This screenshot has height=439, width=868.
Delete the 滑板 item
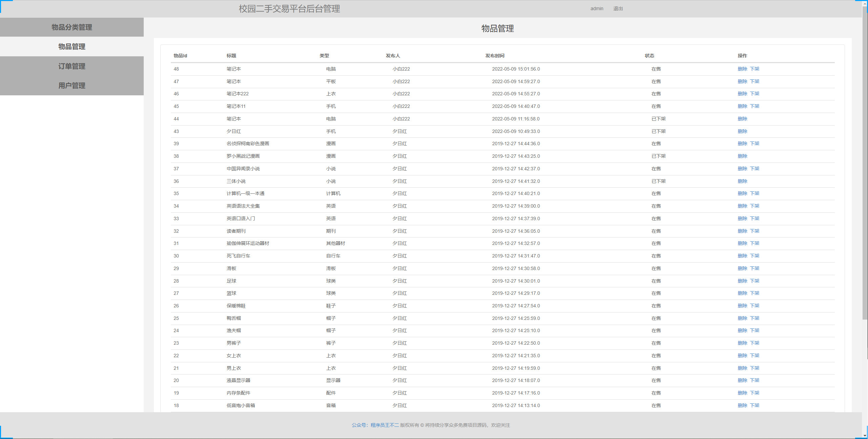tap(743, 268)
